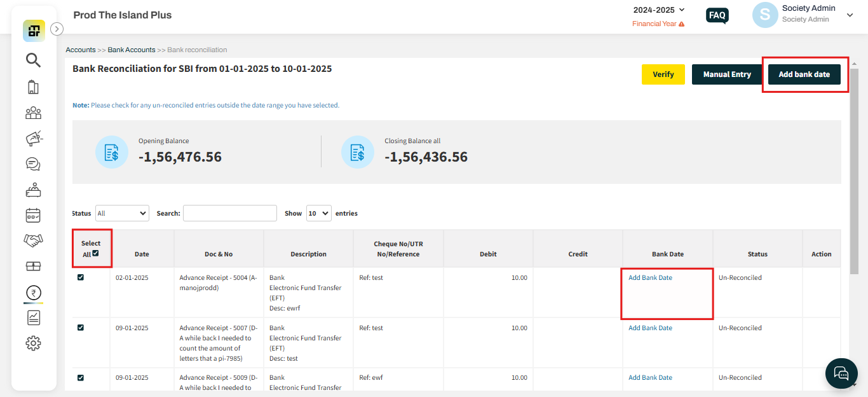Click the Bank Reconciliation for SBI heading

[202, 68]
